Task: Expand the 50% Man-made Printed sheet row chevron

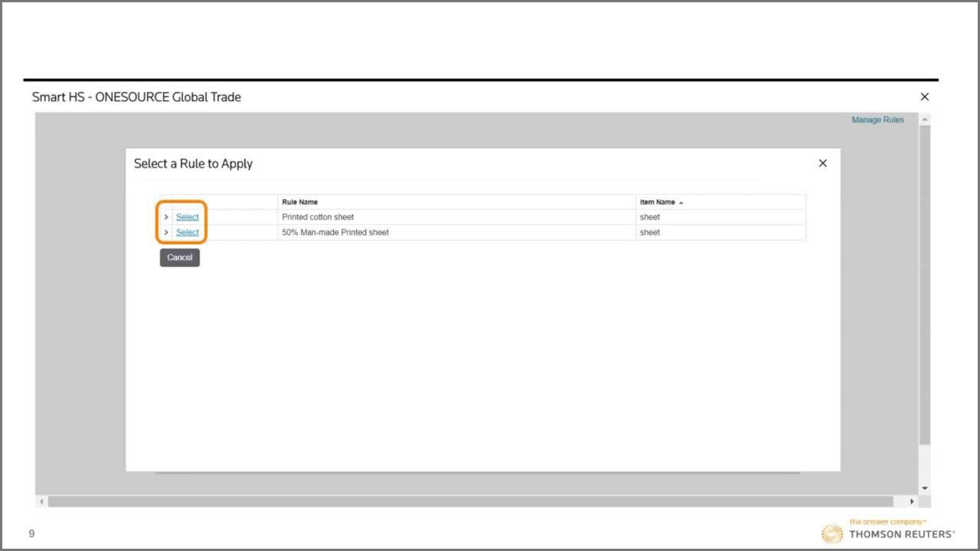Action: pos(166,233)
